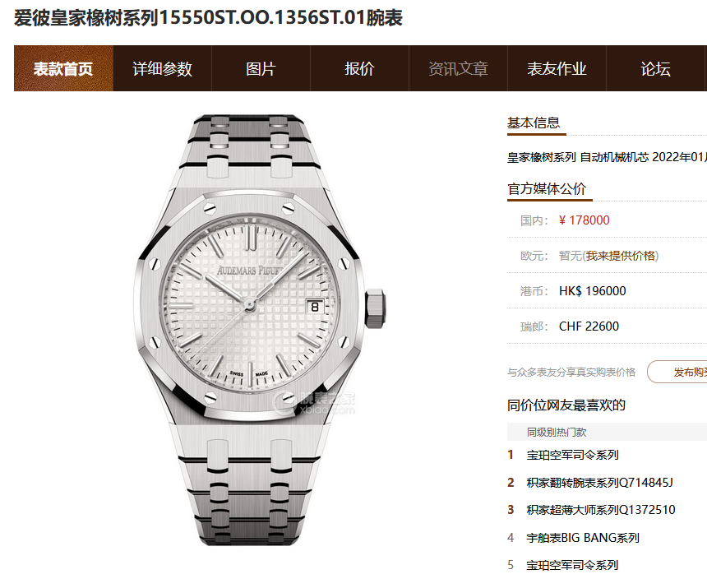The image size is (707, 588).
Task: Click 我来提供价格 link for euro price
Action: tap(621, 256)
